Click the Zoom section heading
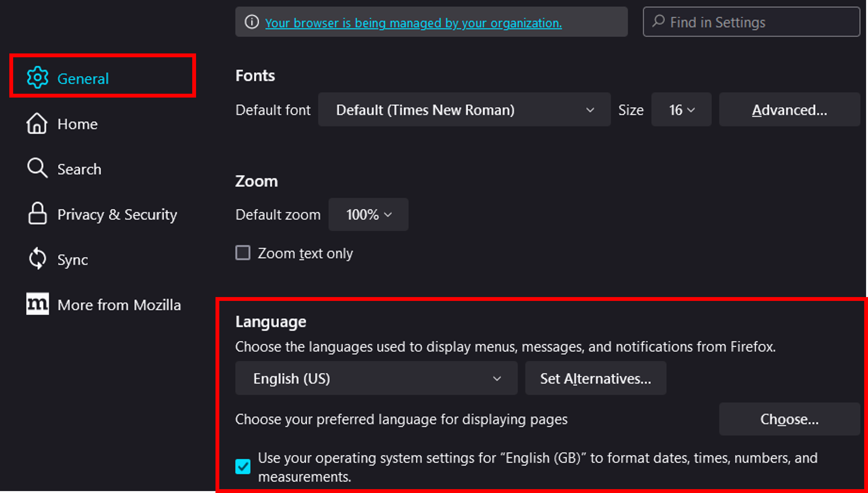Image resolution: width=868 pixels, height=493 pixels. point(256,181)
